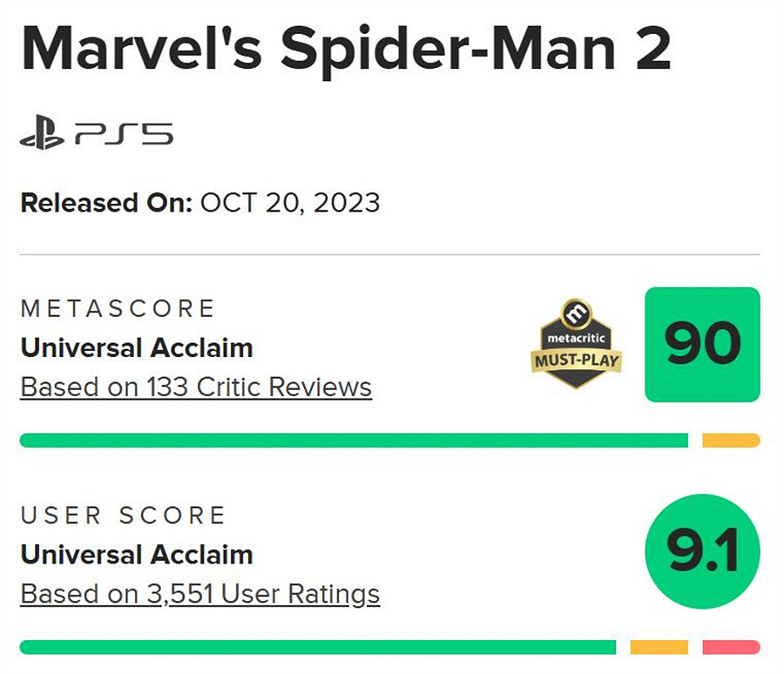Click the OCT 20, 2023 release date
This screenshot has width=784, height=674.
tap(290, 203)
